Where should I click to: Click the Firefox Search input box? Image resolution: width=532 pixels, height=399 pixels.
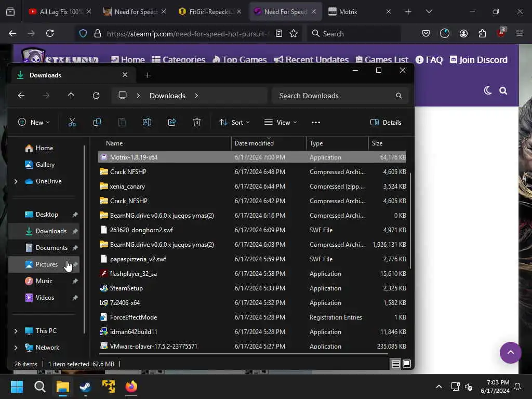(354, 34)
